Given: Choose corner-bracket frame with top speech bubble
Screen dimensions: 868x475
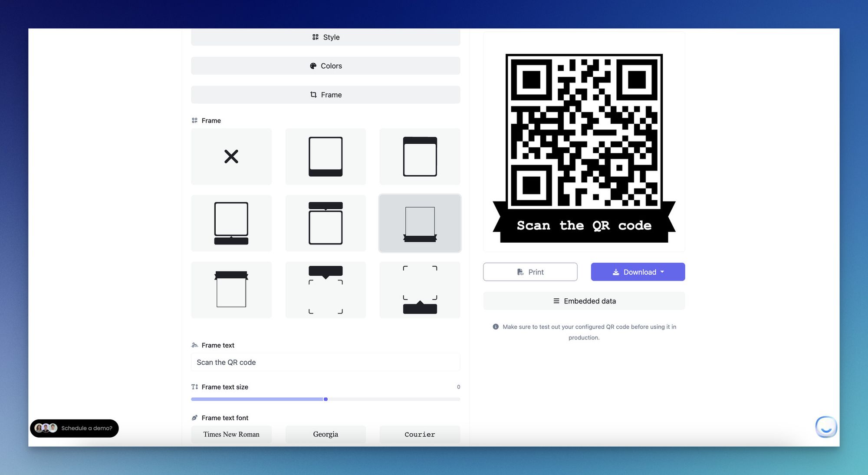Looking at the screenshot, I should coord(325,290).
